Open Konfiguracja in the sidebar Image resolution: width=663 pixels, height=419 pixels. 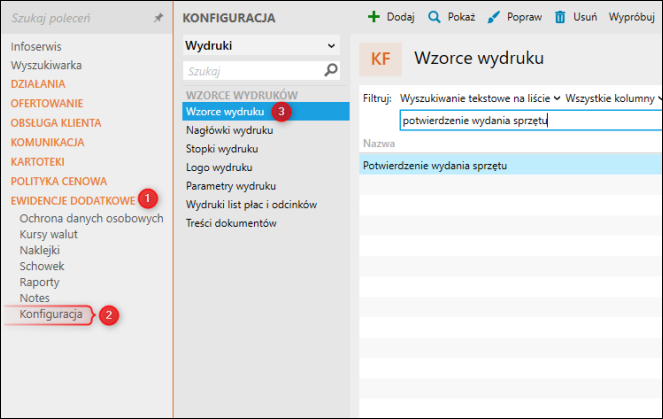51,314
